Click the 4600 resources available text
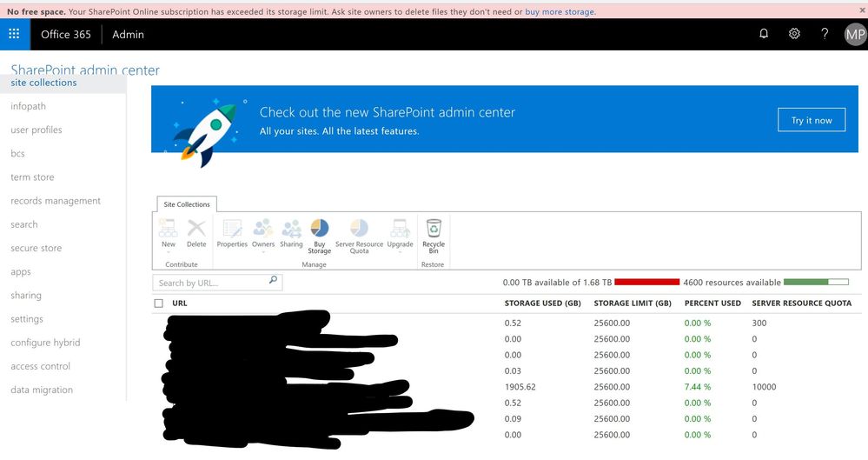 click(732, 283)
